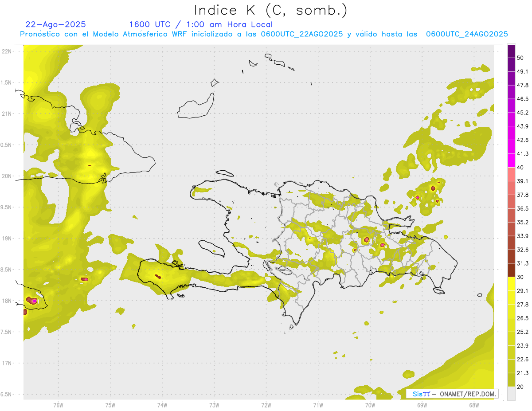Click the "43.9" value on the color scale
Image resolution: width=532 pixels, height=411 pixels.
coord(523,126)
